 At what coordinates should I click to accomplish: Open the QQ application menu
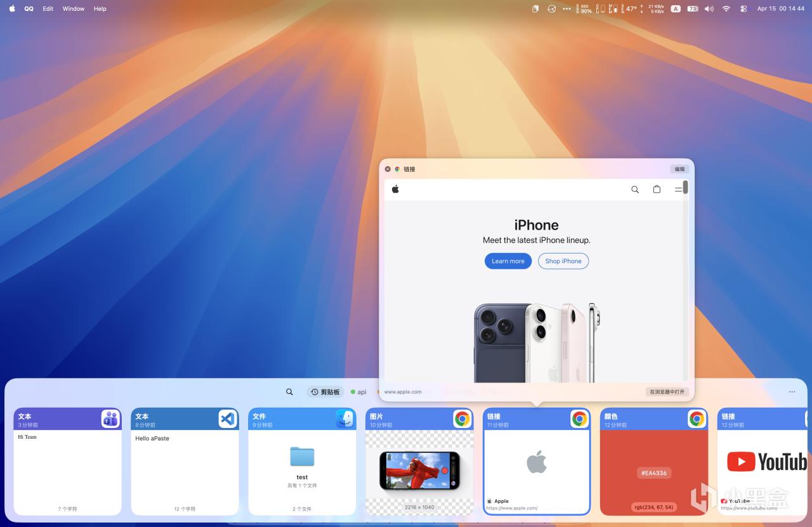tap(29, 9)
